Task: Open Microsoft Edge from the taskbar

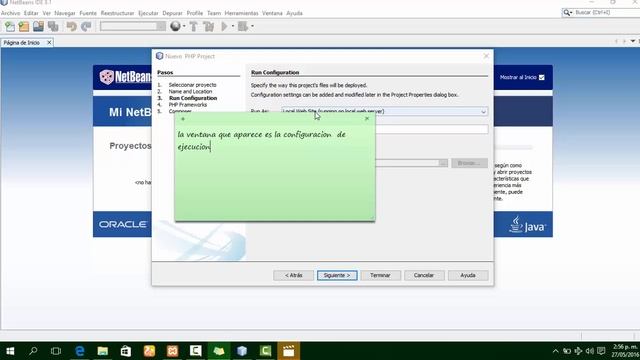Action: 80,351
